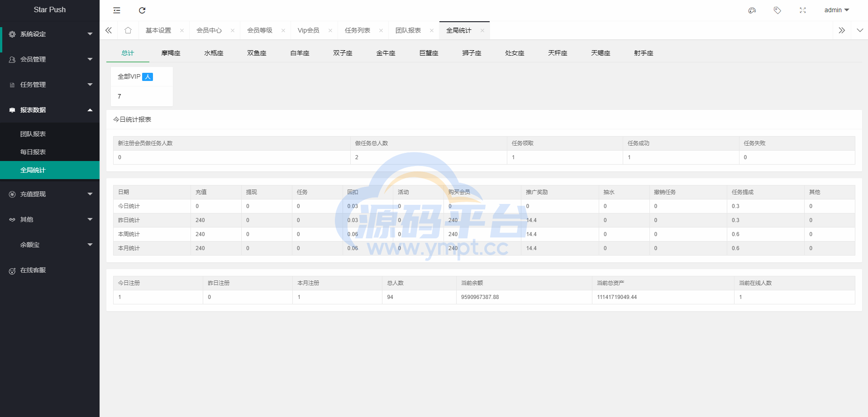Go to home tab icon
The width and height of the screenshot is (868, 417).
[128, 30]
